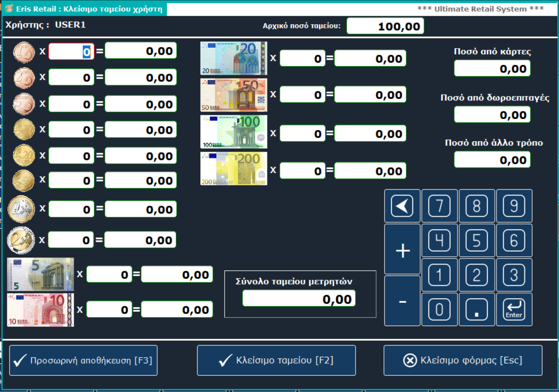Click the Ποσό από δωροεπιταγές amount field
This screenshot has width=559, height=392.
(x=492, y=115)
